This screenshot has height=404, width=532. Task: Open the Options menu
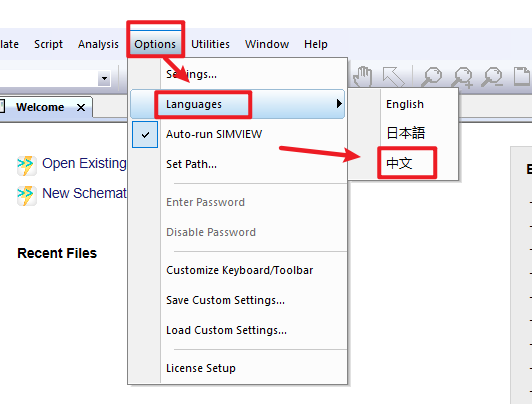[155, 44]
